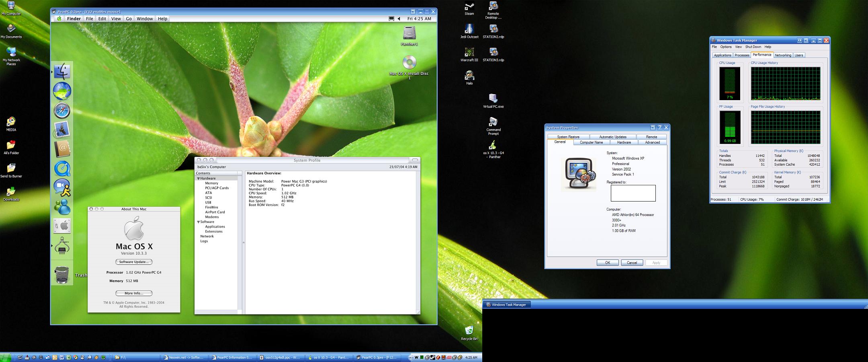Viewport: 868px width, 362px height.
Task: Select the Recycle Bin icon
Action: click(469, 333)
